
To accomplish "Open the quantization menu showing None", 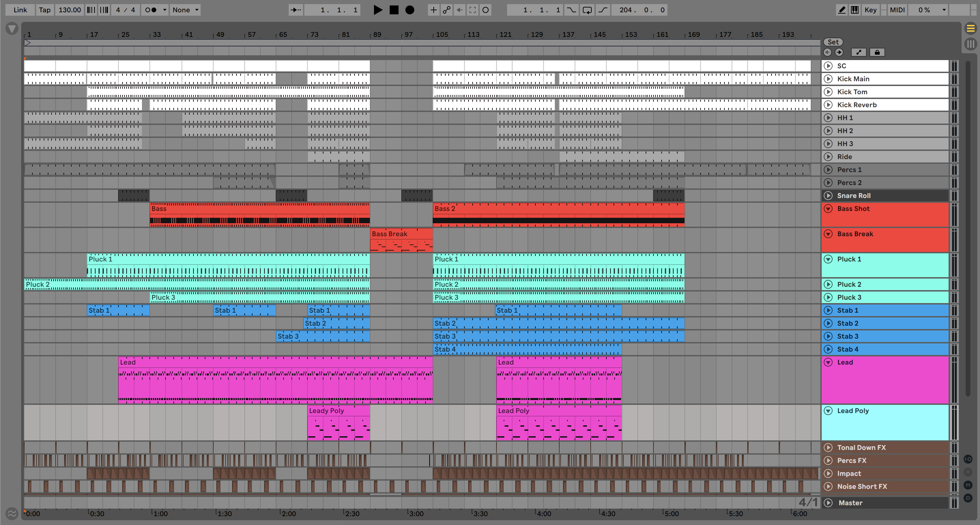I will 185,10.
